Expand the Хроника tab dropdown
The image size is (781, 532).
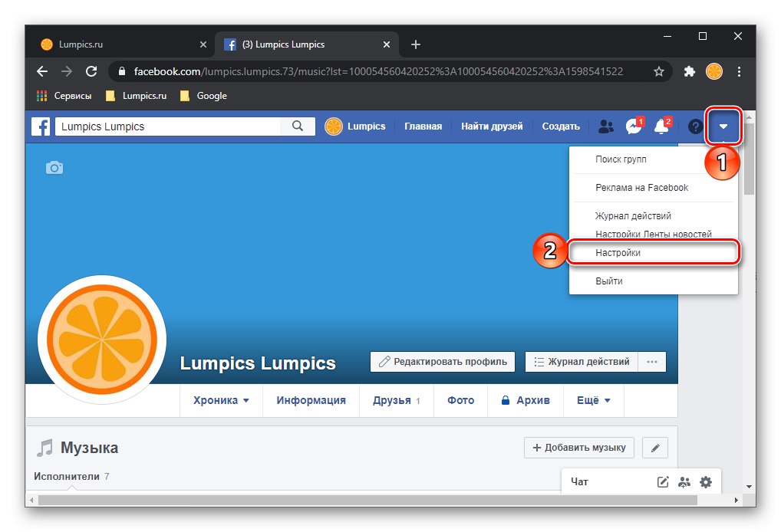[x=221, y=401]
